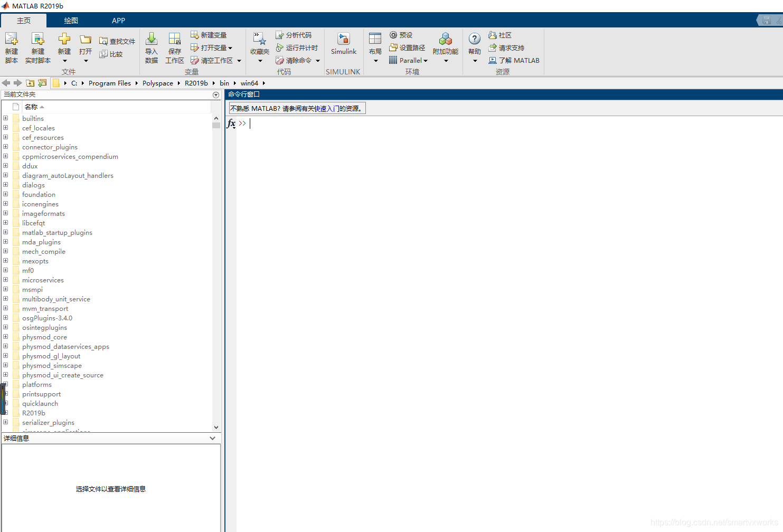This screenshot has width=783, height=532.
Task: Click 社区 (Community)
Action: click(500, 35)
